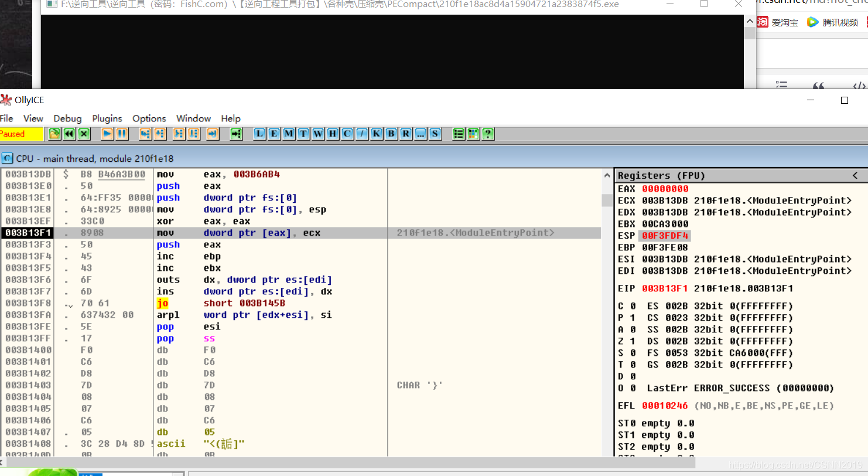Image resolution: width=868 pixels, height=476 pixels.
Task: Click the EBX register value 00CA3000
Action: [665, 224]
